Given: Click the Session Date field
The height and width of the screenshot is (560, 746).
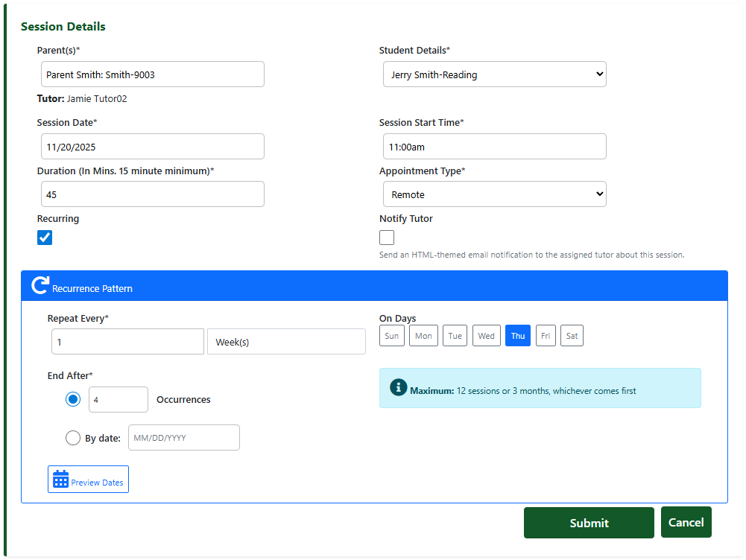Looking at the screenshot, I should pos(152,147).
